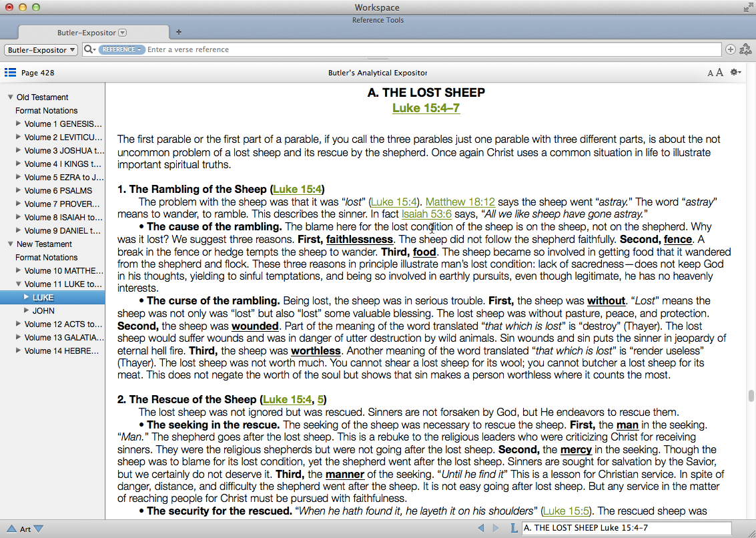This screenshot has width=756, height=538.
Task: Enter full screen using the window corner arrows
Action: pyautogui.click(x=748, y=7)
